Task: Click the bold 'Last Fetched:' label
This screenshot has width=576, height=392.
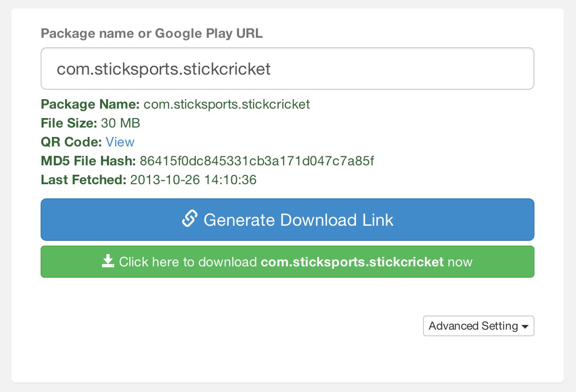Action: click(x=84, y=180)
